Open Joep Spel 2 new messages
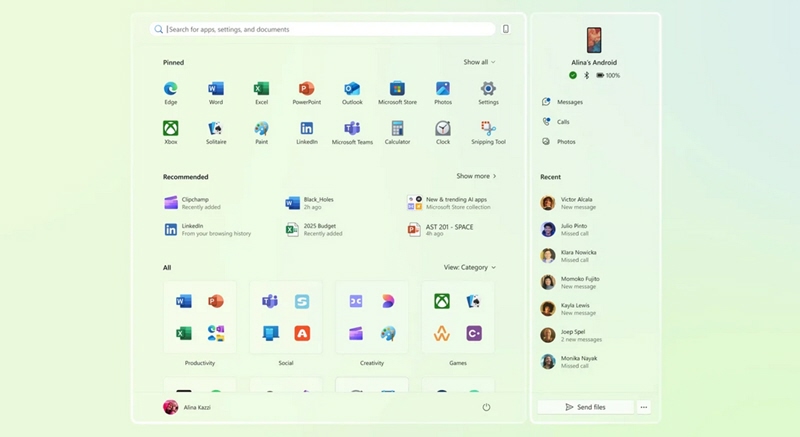 (571, 336)
